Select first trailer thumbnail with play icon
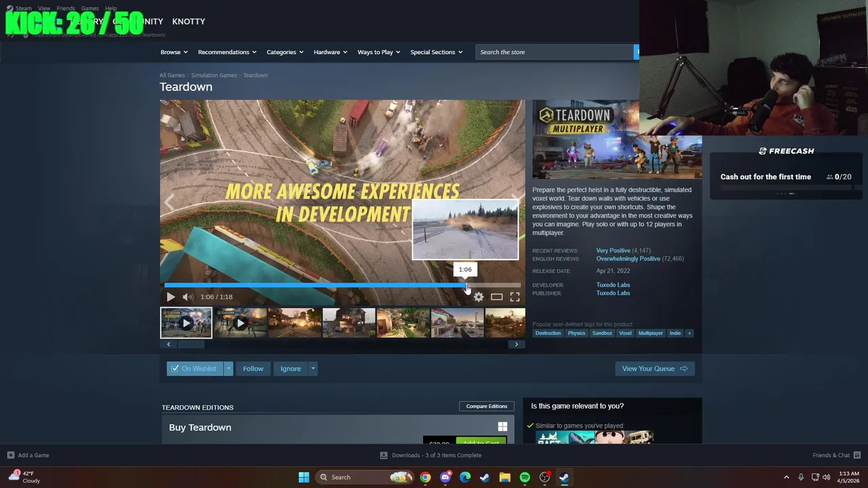The height and width of the screenshot is (488, 868). pyautogui.click(x=186, y=323)
